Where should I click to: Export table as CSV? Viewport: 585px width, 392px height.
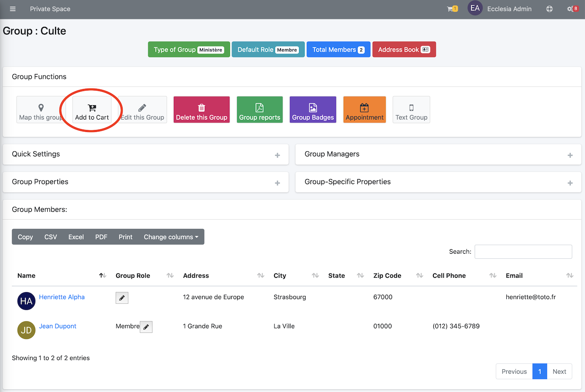coord(51,237)
